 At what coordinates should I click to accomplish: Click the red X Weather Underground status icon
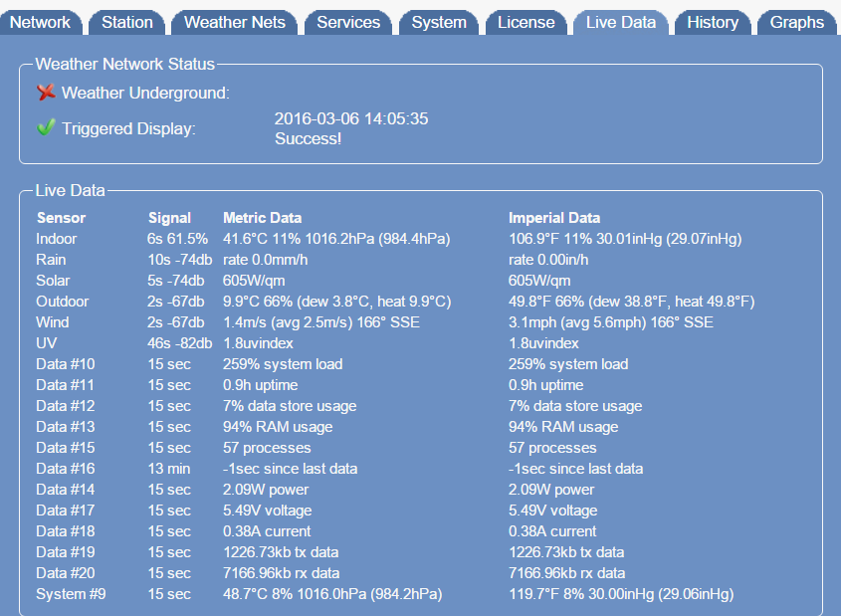coord(46,93)
